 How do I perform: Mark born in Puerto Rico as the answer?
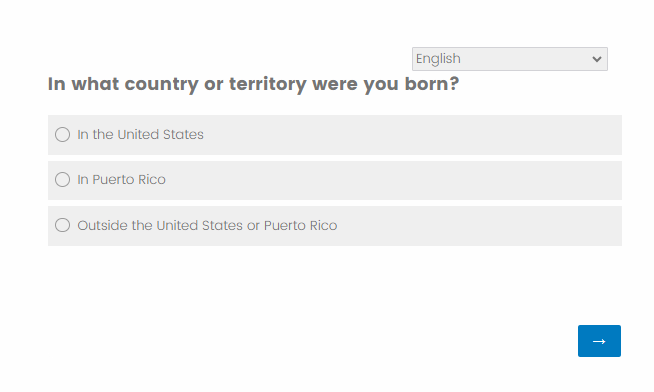click(x=63, y=179)
